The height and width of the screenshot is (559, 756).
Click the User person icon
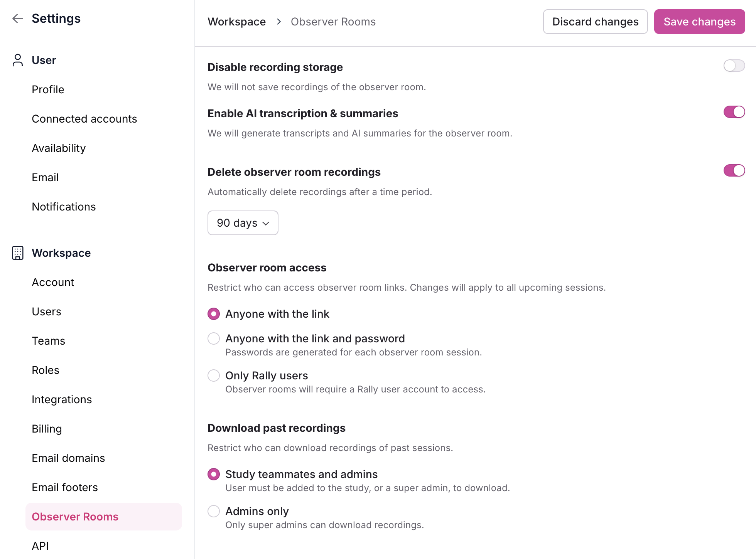pos(18,60)
